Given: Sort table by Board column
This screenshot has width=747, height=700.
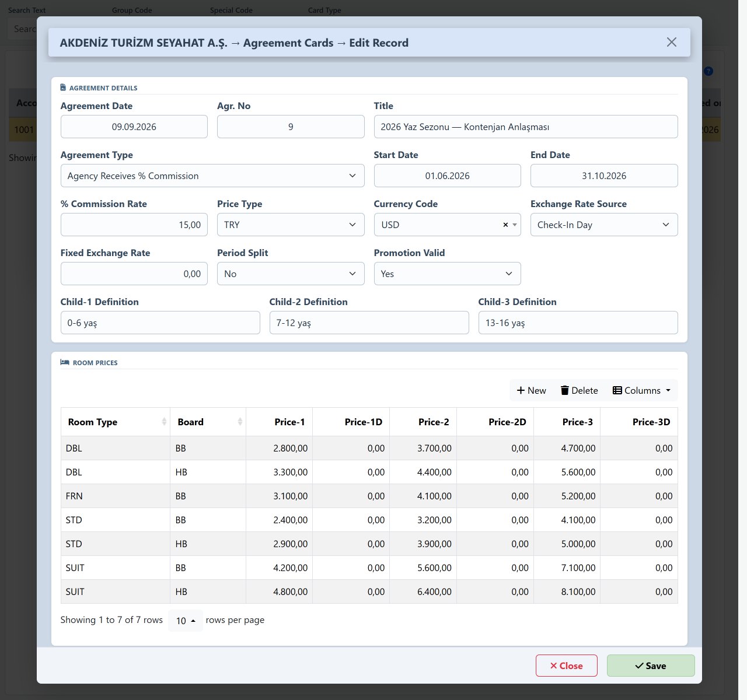Looking at the screenshot, I should coord(208,422).
